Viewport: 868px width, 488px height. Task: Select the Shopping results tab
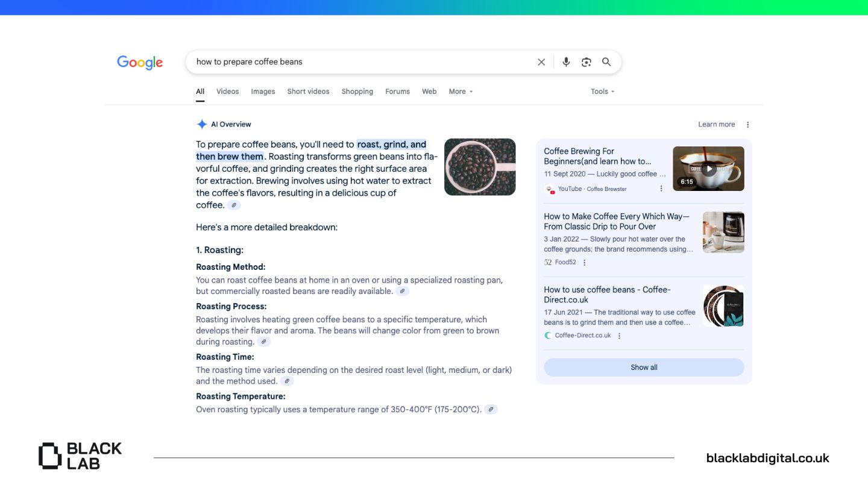tap(357, 92)
